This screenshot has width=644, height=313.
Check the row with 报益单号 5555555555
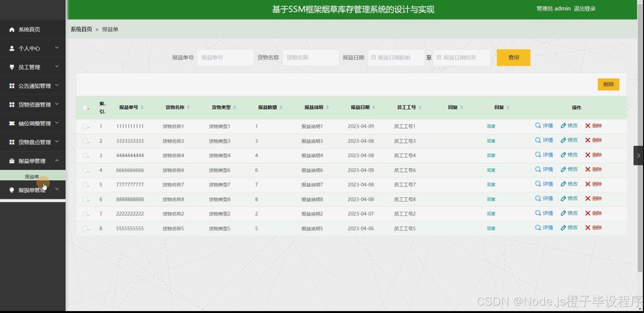[x=85, y=228]
